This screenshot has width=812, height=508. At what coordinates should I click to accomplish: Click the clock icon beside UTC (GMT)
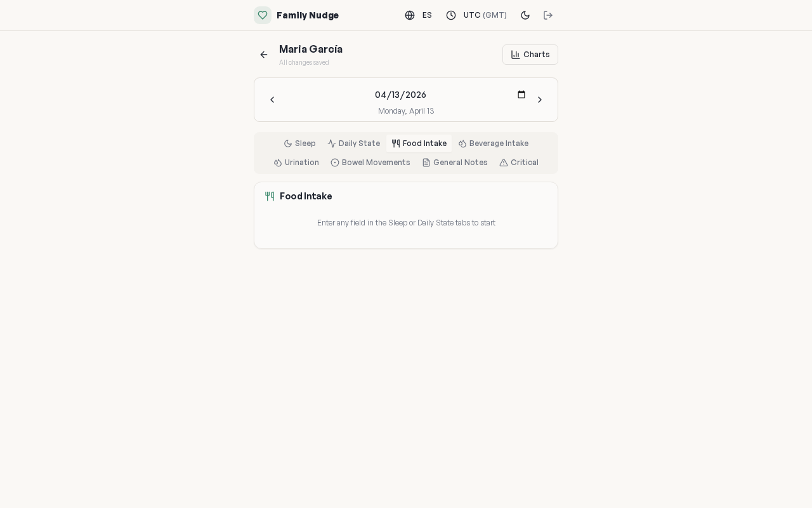click(451, 15)
